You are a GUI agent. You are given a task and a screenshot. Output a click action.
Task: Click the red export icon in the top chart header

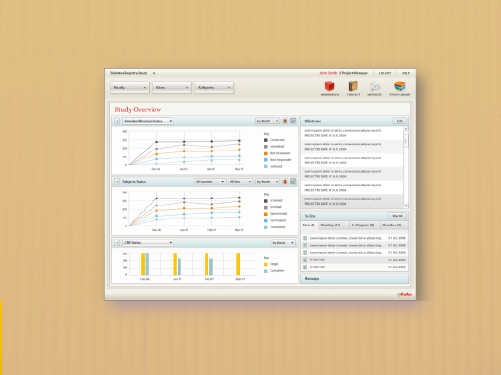[285, 121]
